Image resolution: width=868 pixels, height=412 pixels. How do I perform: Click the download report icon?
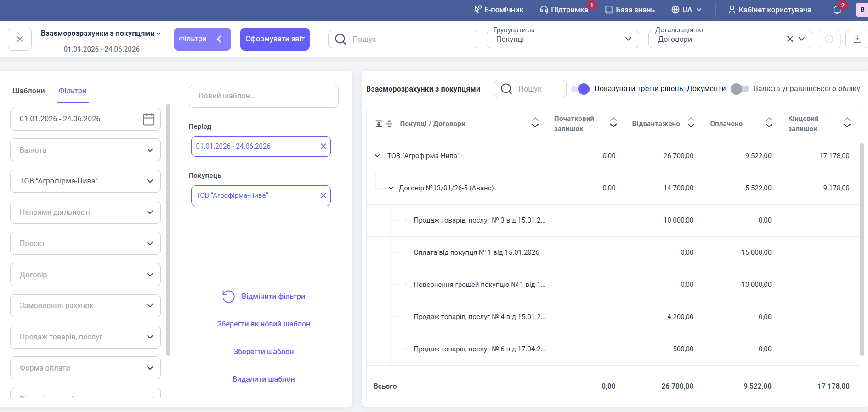tap(857, 39)
